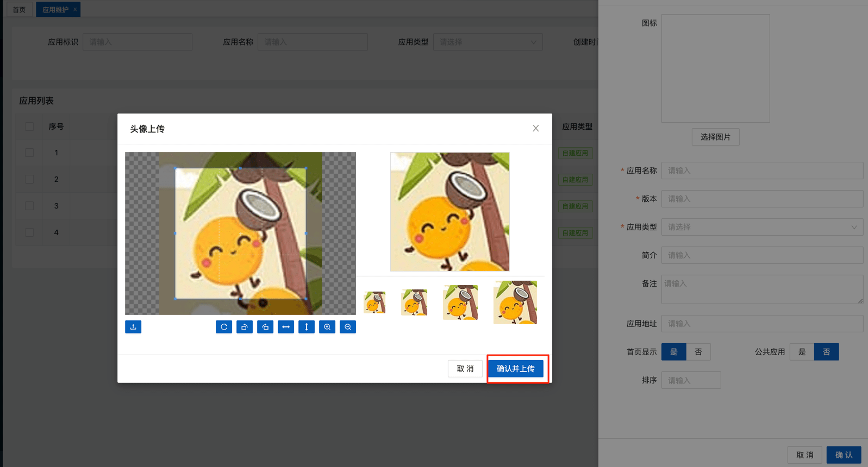Zoom out of the avatar image
This screenshot has height=467, width=868.
(348, 327)
